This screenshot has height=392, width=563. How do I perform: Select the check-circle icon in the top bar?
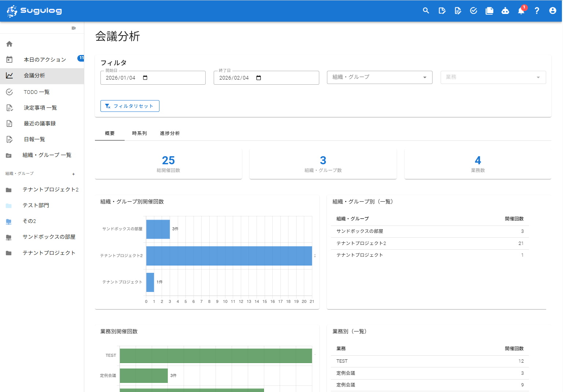473,11
